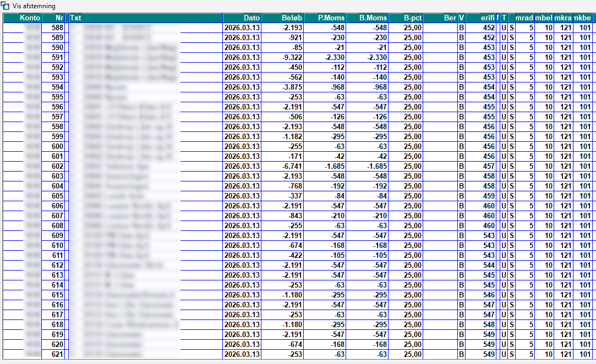Click value 457 in row 602

click(x=489, y=167)
